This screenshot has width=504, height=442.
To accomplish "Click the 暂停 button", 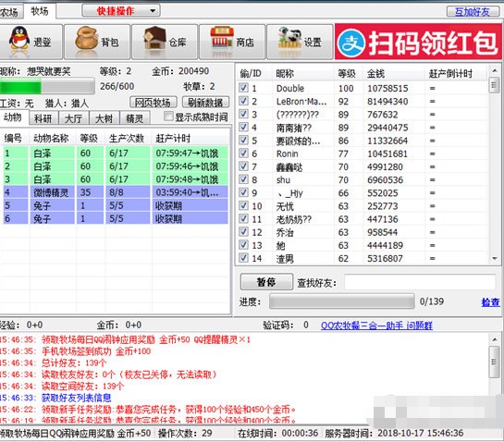I will click(266, 282).
